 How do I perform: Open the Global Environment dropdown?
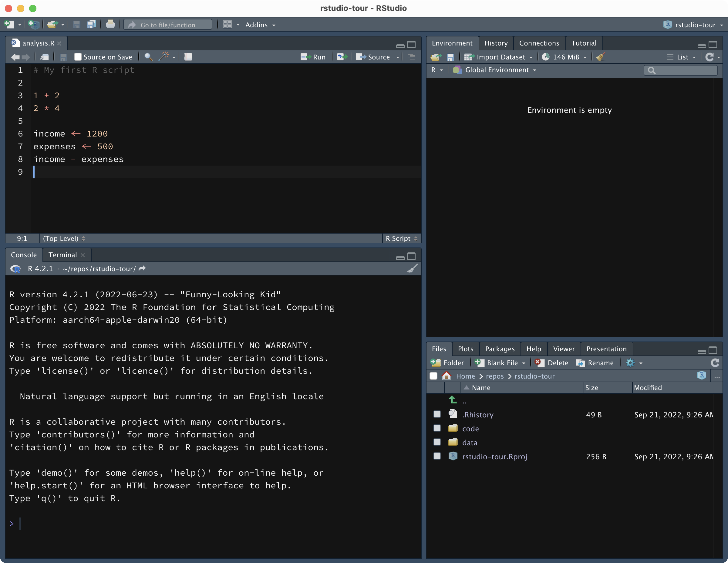(x=495, y=70)
